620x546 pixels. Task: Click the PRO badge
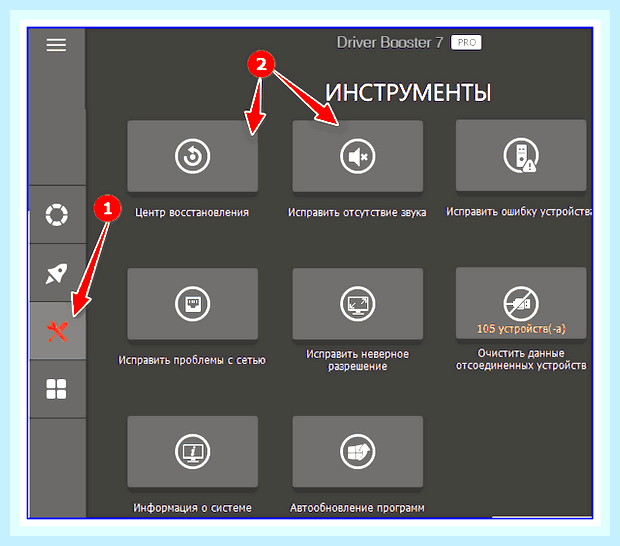[466, 42]
